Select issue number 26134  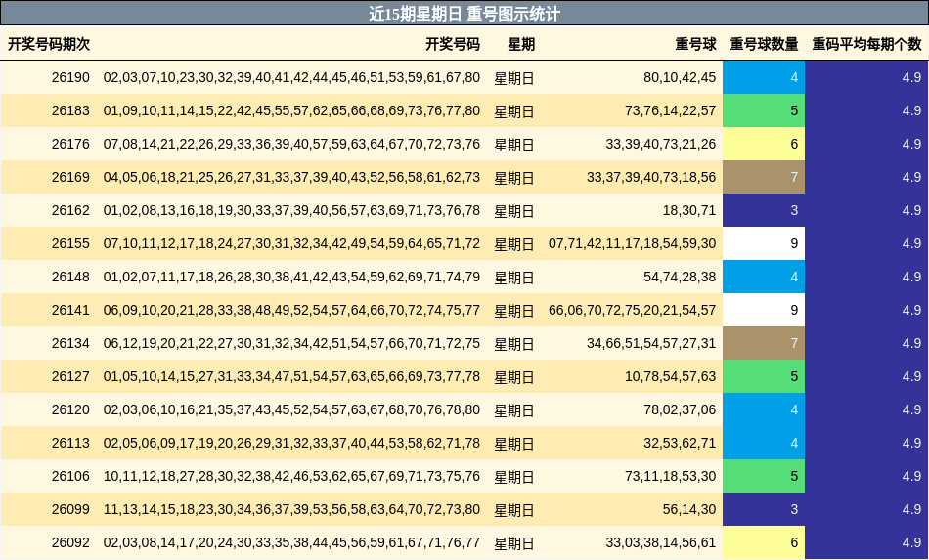(x=70, y=343)
